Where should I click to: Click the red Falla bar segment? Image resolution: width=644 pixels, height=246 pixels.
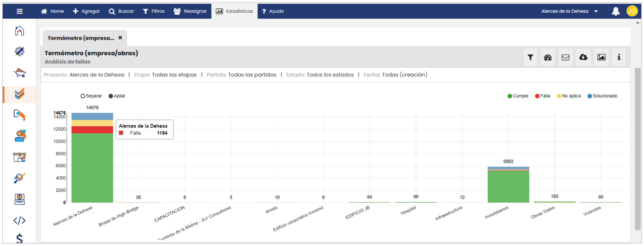click(92, 130)
